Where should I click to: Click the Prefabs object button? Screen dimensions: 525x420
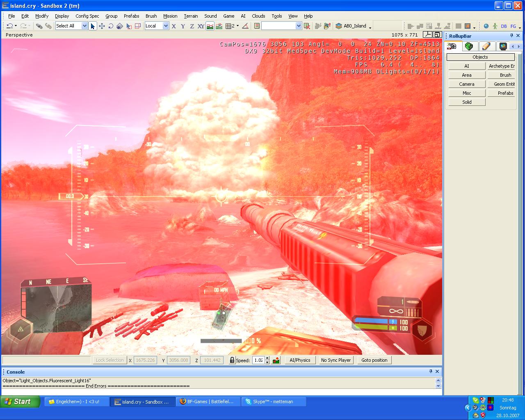(502, 93)
